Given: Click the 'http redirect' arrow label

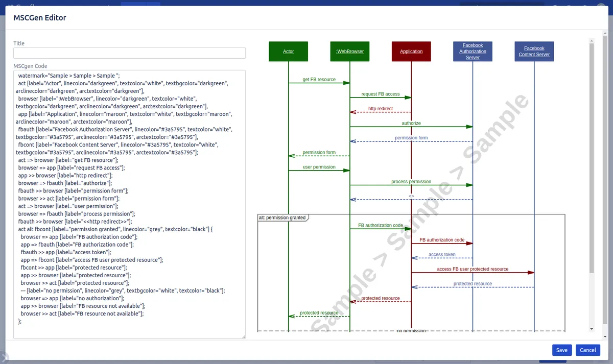Looking at the screenshot, I should coord(381,109).
